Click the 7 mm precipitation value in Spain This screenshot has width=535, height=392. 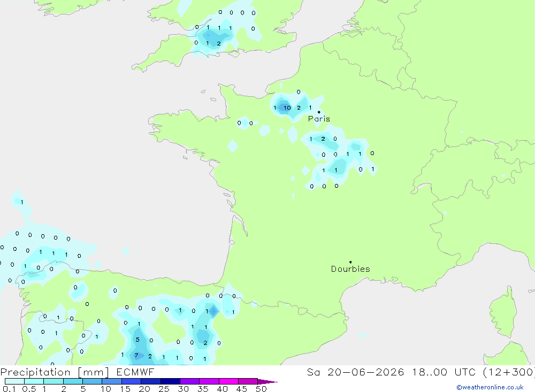(136, 356)
